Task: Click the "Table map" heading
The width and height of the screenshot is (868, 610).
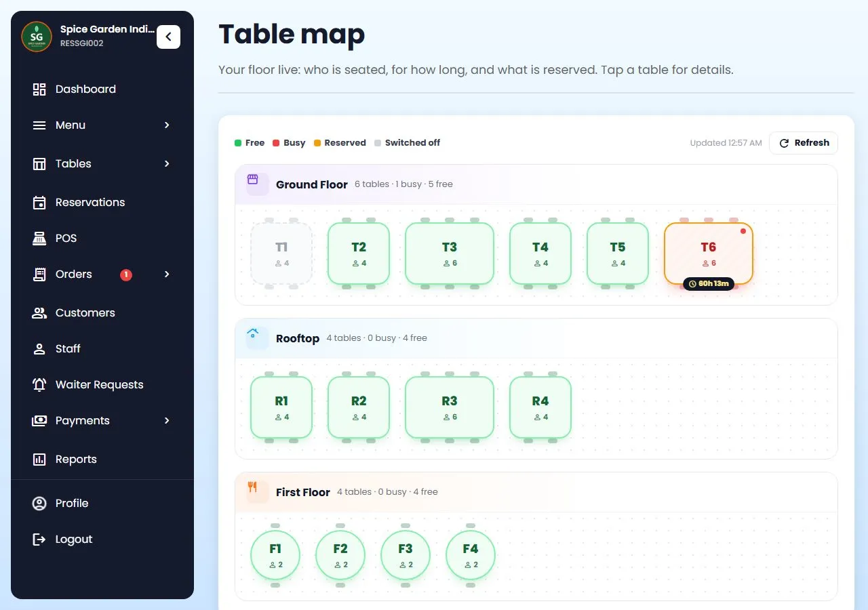Action: click(292, 35)
